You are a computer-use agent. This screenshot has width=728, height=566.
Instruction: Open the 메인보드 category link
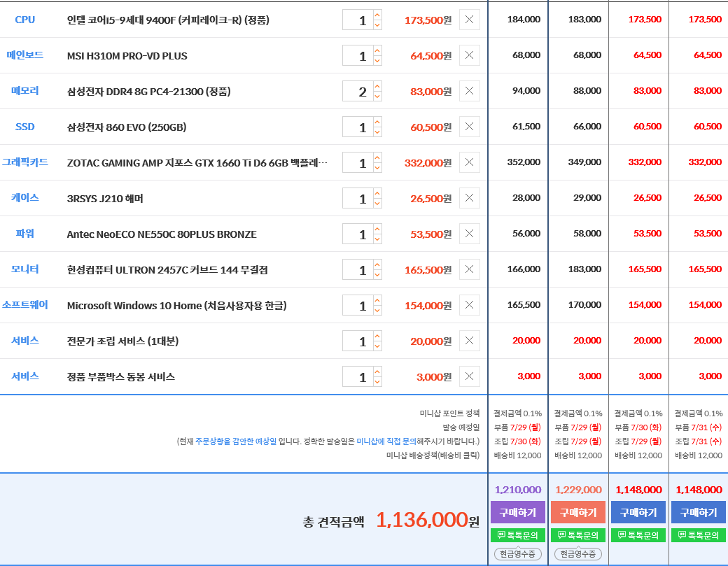[x=25, y=55]
